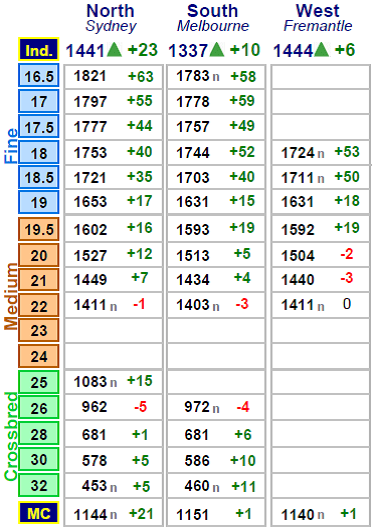
Task: Click the 32 micron Crossbred label
Action: [39, 485]
